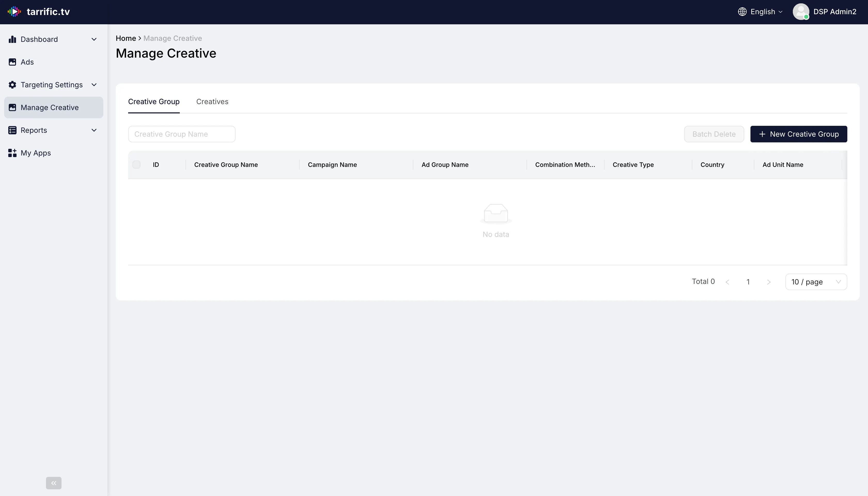
Task: Open Ads in the sidebar
Action: tap(53, 62)
